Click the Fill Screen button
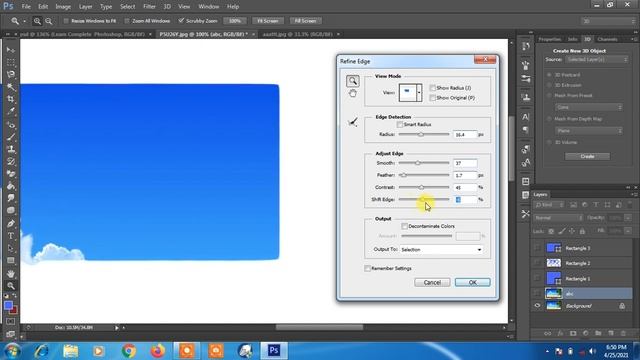Image resolution: width=640 pixels, height=360 pixels. (x=305, y=21)
